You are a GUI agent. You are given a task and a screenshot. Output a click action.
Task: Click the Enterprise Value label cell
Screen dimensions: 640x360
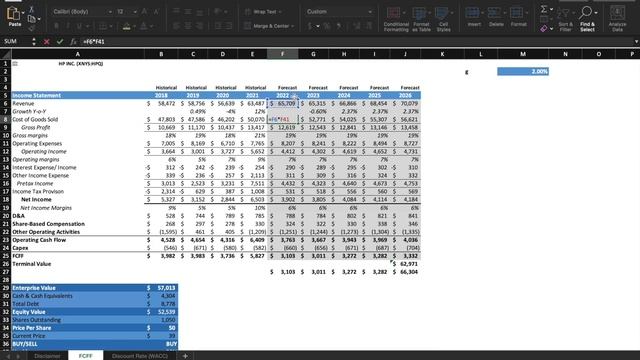click(x=78, y=288)
